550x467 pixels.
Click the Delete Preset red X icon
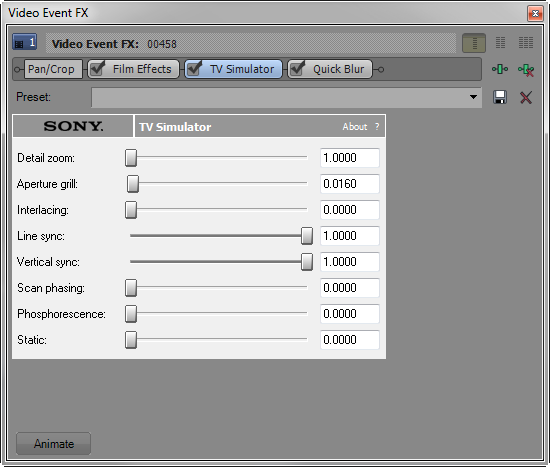coord(526,98)
